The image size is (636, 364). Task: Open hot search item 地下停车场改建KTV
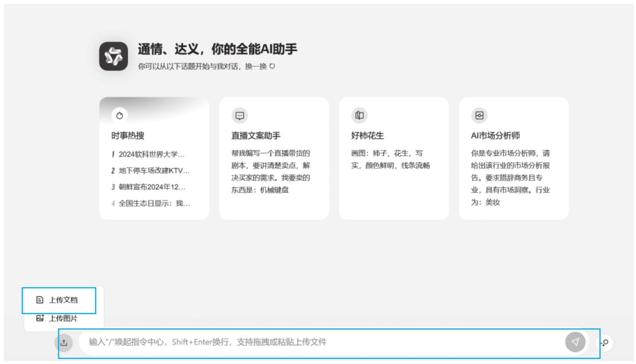tap(154, 171)
